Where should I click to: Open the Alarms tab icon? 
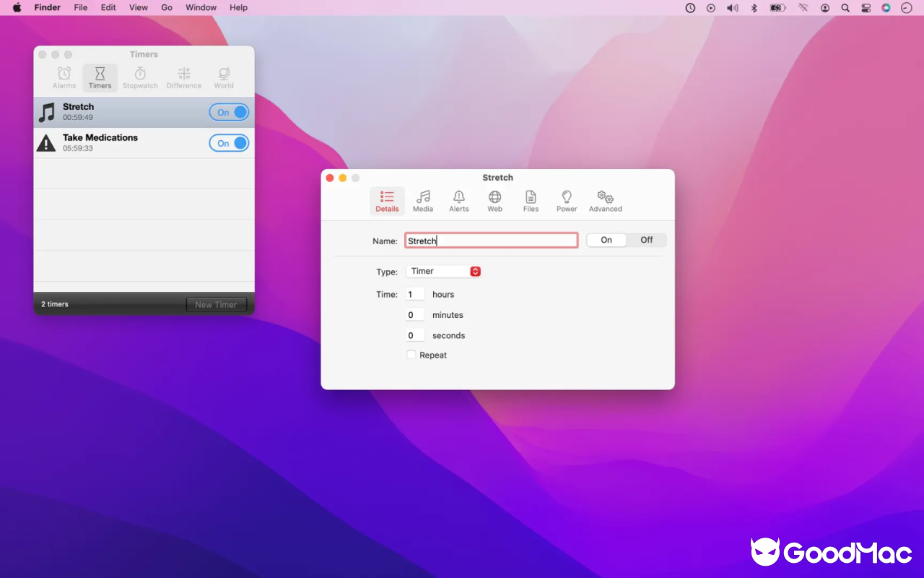[x=64, y=77]
